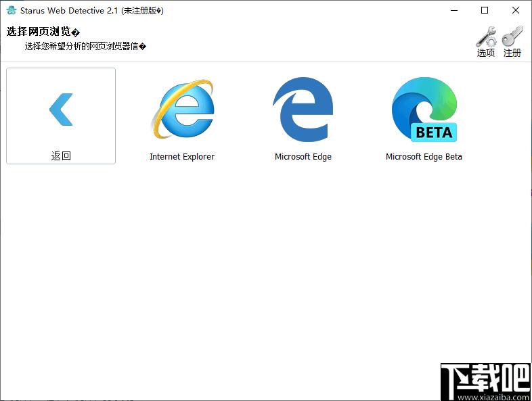
Task: Click the "Microsoft Edge Beta" label
Action: tap(424, 157)
